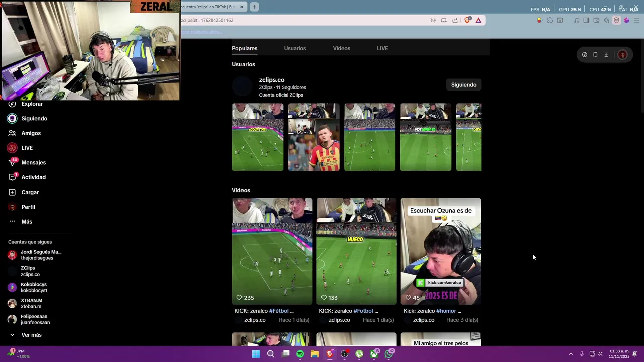This screenshot has width=644, height=362.
Task: Click the TikTok coins icon top right
Action: (x=584, y=55)
